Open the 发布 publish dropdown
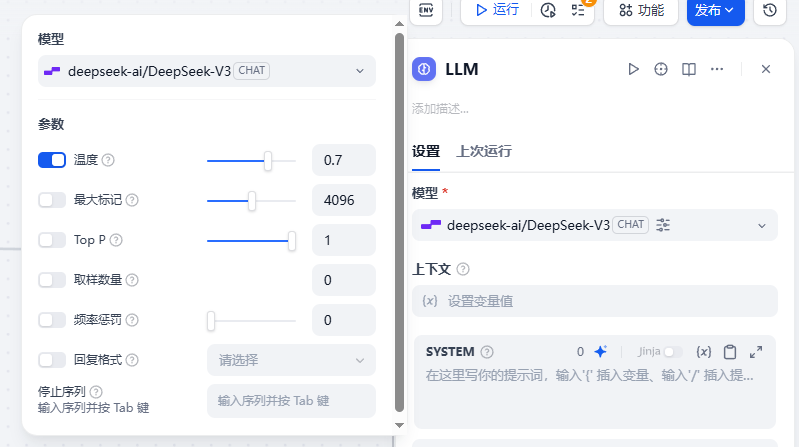Image resolution: width=799 pixels, height=447 pixels. pyautogui.click(x=715, y=10)
